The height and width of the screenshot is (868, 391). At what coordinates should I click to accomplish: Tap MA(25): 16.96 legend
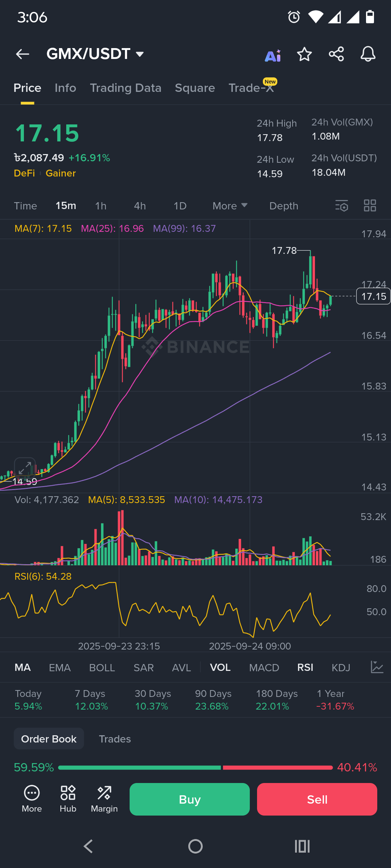click(x=112, y=229)
